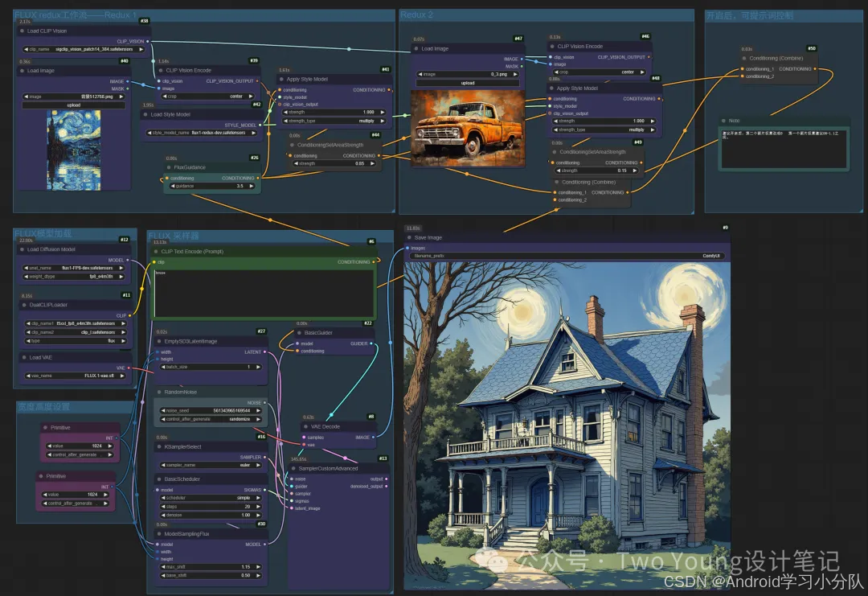Increase the noise_seed value with right arrow
868x596 pixels.
point(258,411)
